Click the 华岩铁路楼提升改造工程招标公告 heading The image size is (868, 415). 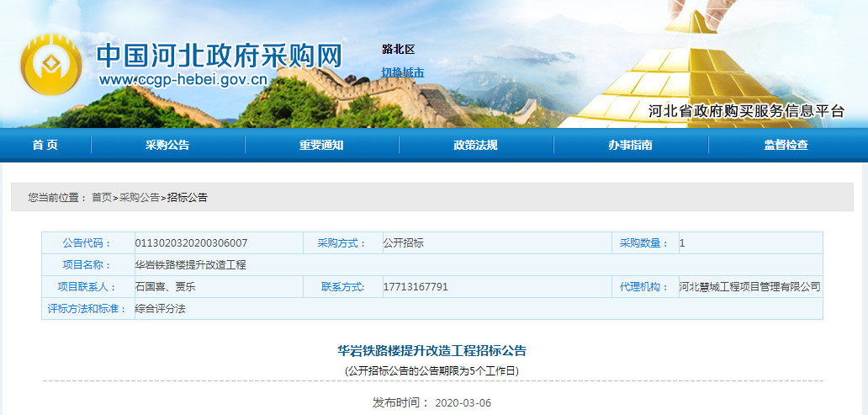(x=431, y=350)
